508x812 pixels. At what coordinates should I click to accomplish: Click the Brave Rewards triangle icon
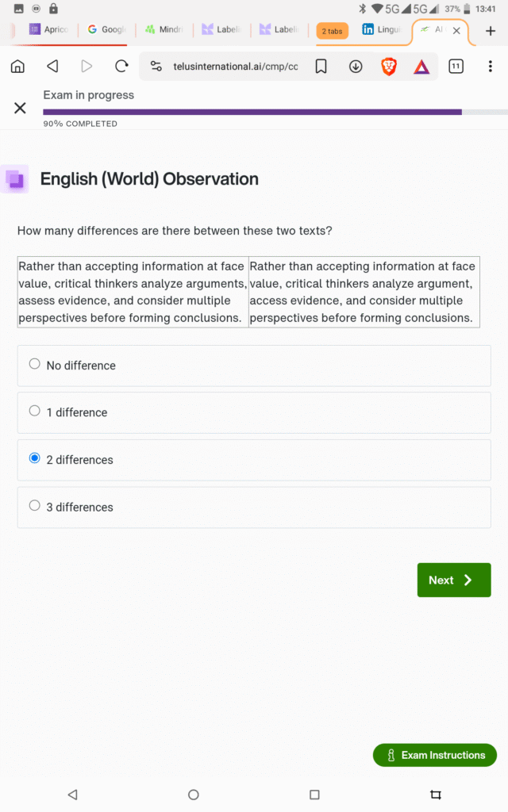tap(421, 67)
